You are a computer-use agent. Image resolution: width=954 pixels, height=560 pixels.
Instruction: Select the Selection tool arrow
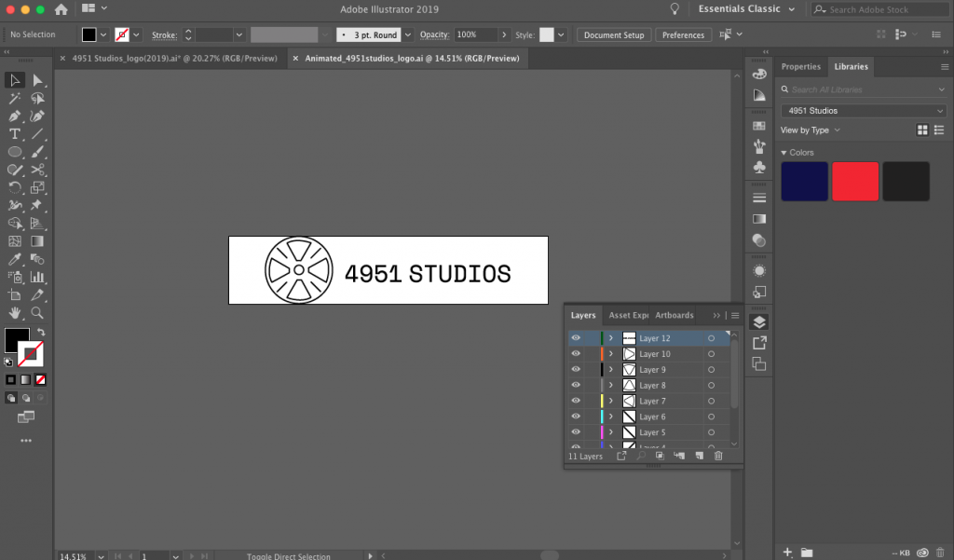coord(15,80)
